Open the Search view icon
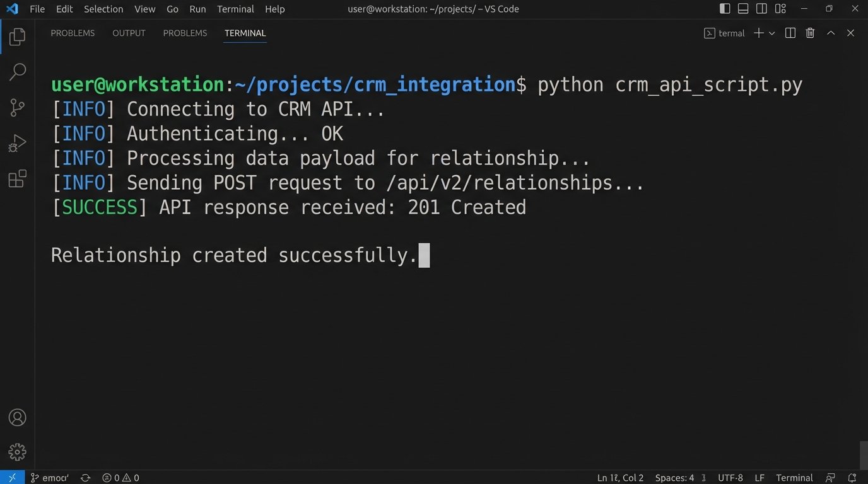The height and width of the screenshot is (484, 868). (17, 72)
